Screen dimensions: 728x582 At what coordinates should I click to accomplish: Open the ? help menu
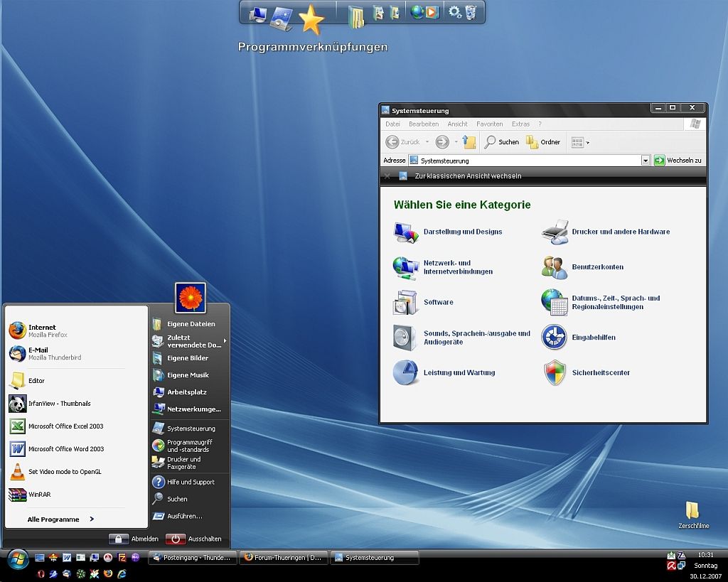tap(540, 124)
